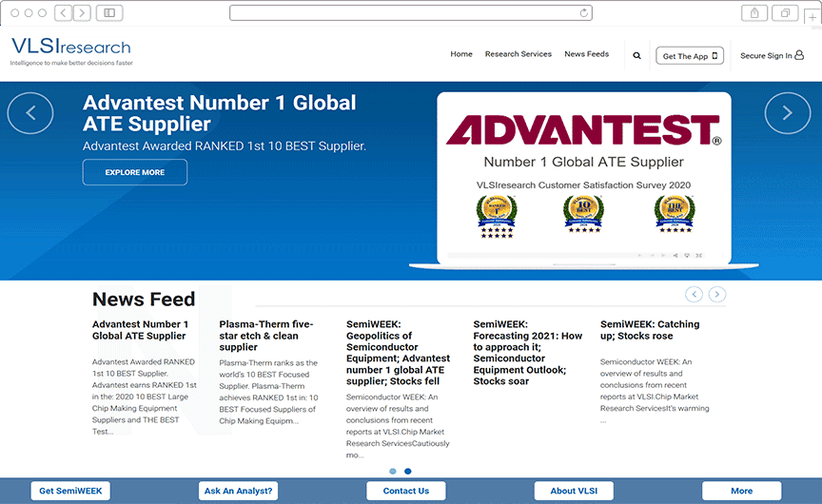Select first News Feed pagination dot
The image size is (822, 504).
tap(393, 471)
